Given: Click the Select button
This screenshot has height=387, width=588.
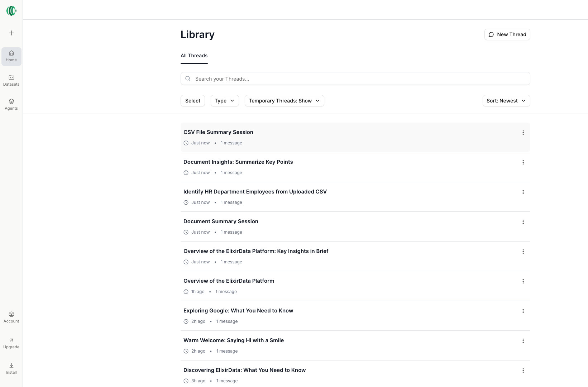Looking at the screenshot, I should click(x=193, y=101).
